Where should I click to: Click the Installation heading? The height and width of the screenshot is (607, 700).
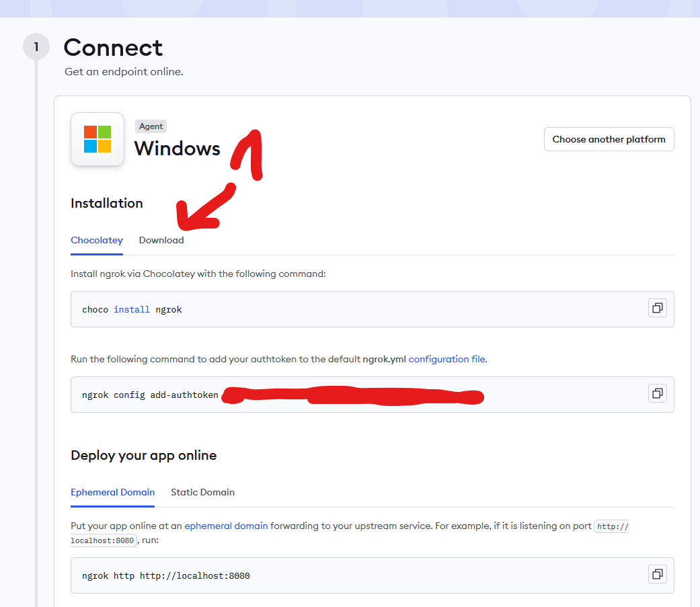(107, 203)
